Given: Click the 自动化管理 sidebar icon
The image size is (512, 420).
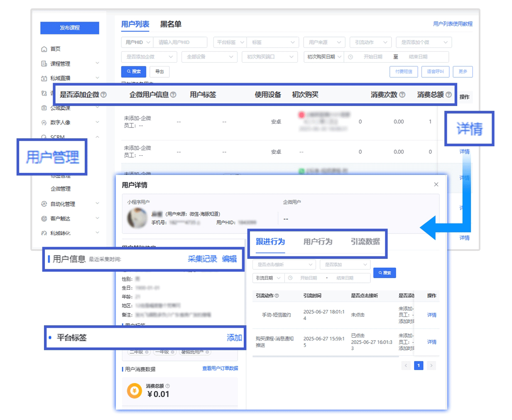Looking at the screenshot, I should [x=44, y=204].
